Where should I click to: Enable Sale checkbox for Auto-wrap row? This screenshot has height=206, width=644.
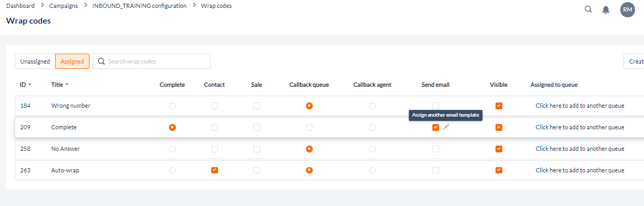tap(256, 170)
